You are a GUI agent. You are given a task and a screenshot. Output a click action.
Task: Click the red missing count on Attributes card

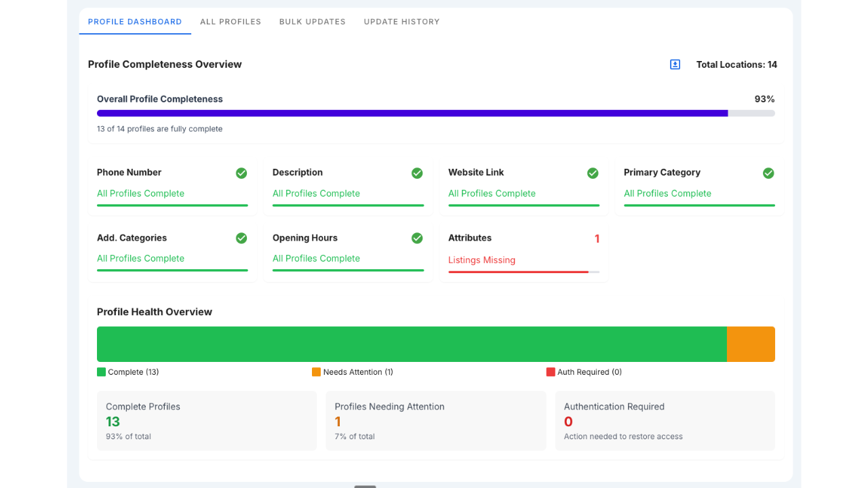point(597,239)
